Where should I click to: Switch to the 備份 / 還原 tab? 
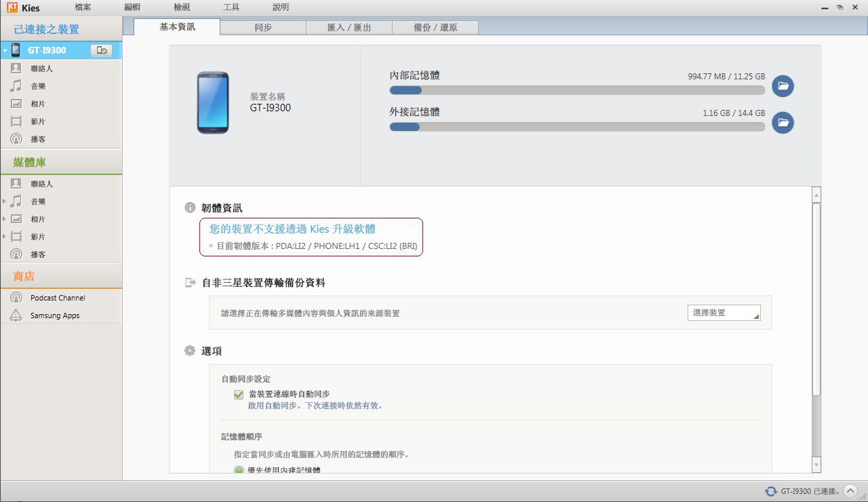click(435, 28)
